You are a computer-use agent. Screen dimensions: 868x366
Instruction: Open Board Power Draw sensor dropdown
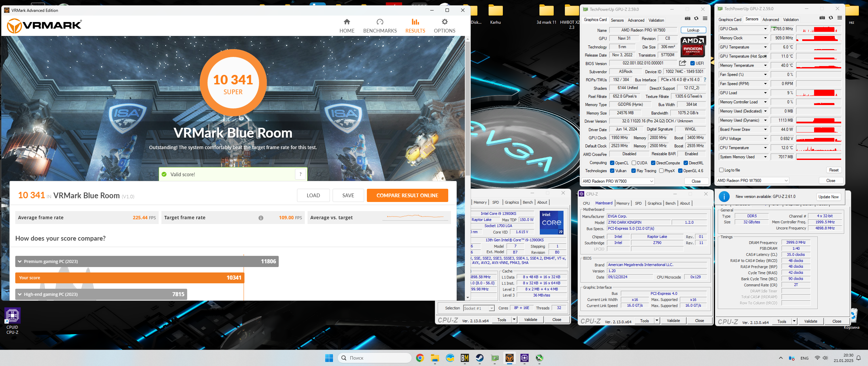pyautogui.click(x=765, y=129)
